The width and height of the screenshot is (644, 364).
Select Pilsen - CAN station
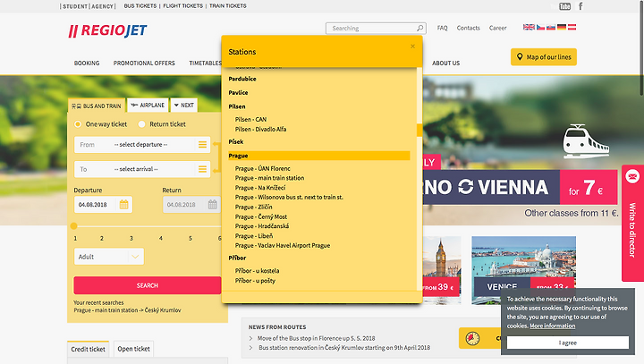[250, 120]
